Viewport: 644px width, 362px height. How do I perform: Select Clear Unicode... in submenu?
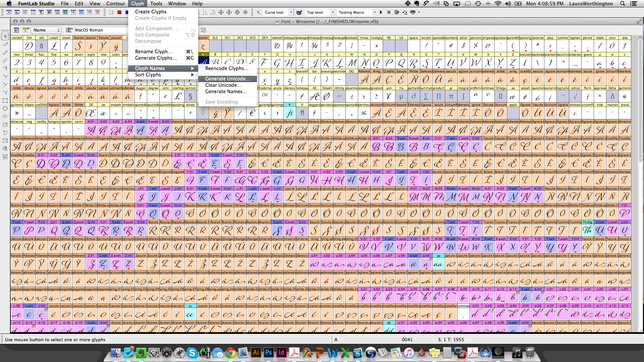pos(227,85)
